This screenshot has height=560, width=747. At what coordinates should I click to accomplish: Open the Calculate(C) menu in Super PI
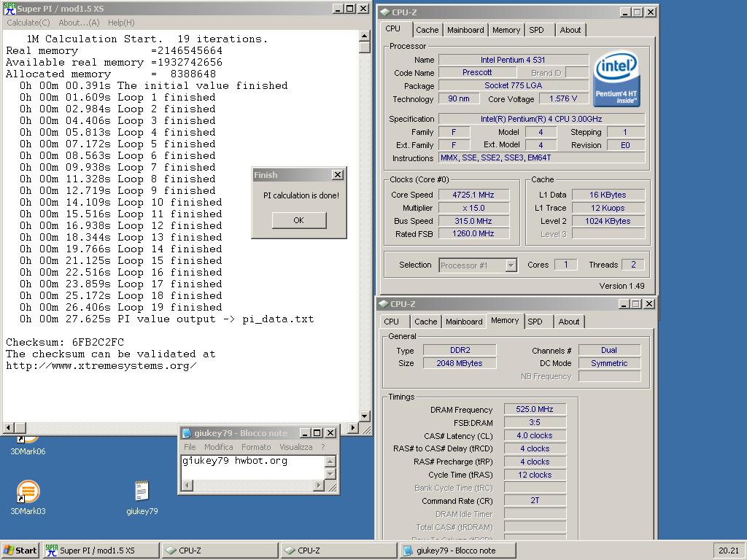(28, 23)
